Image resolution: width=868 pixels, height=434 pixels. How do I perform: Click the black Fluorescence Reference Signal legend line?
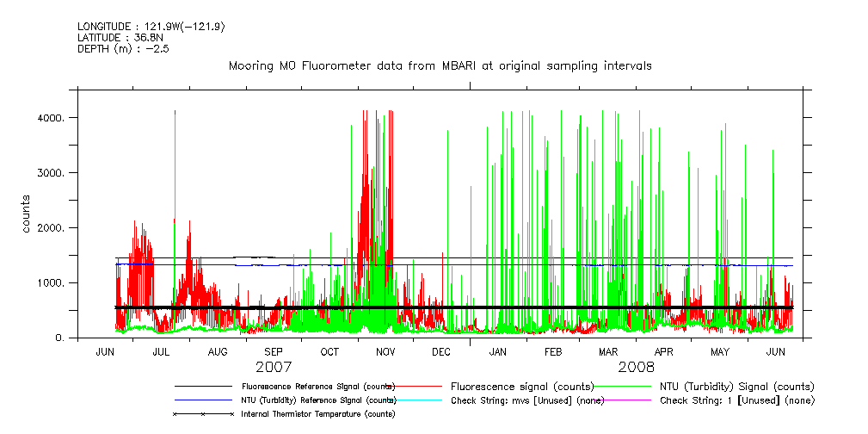[x=204, y=387]
